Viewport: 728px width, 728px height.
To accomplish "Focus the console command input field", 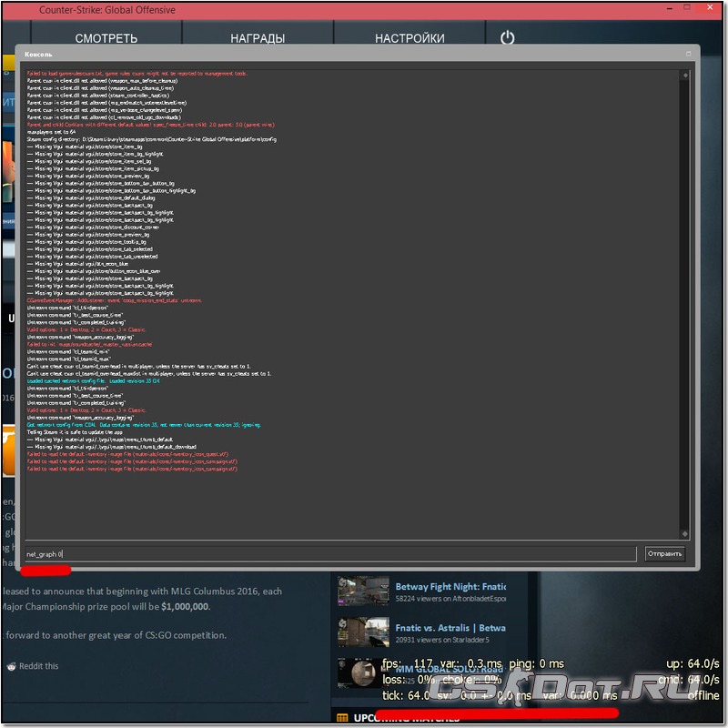I will pos(330,554).
